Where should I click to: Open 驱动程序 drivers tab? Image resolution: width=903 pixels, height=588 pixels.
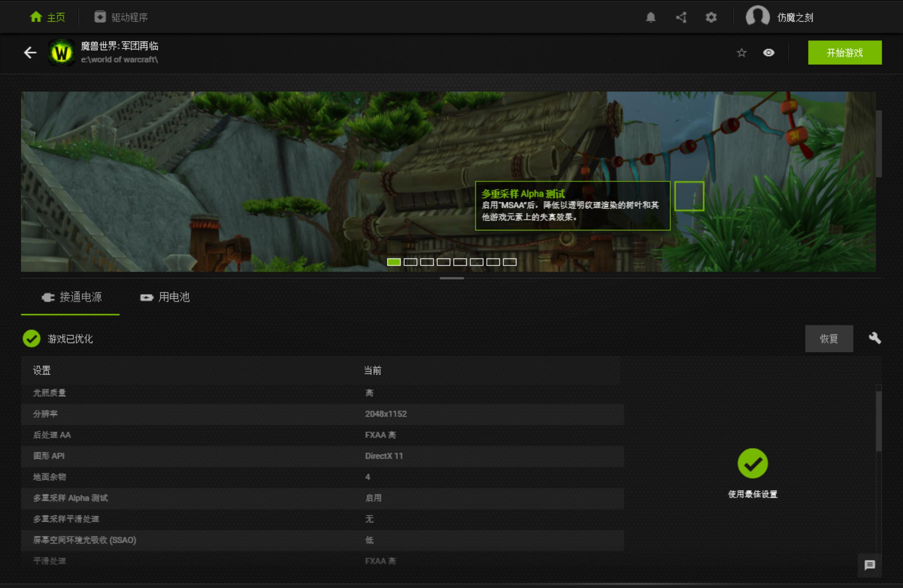click(x=121, y=17)
